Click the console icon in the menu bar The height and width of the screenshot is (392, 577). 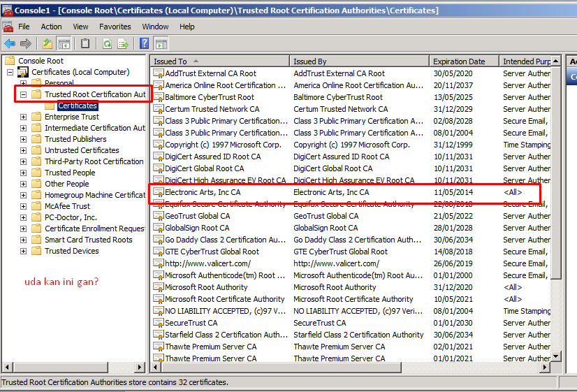click(x=8, y=27)
